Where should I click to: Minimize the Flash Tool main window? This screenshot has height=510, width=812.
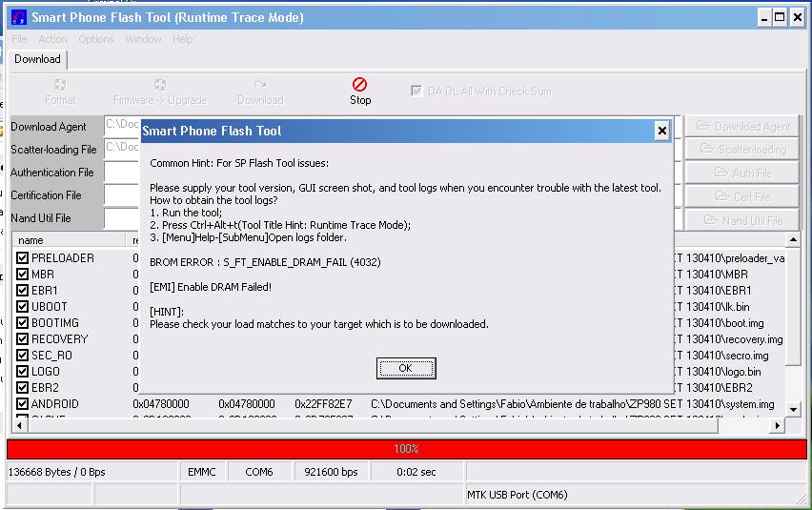click(x=764, y=17)
